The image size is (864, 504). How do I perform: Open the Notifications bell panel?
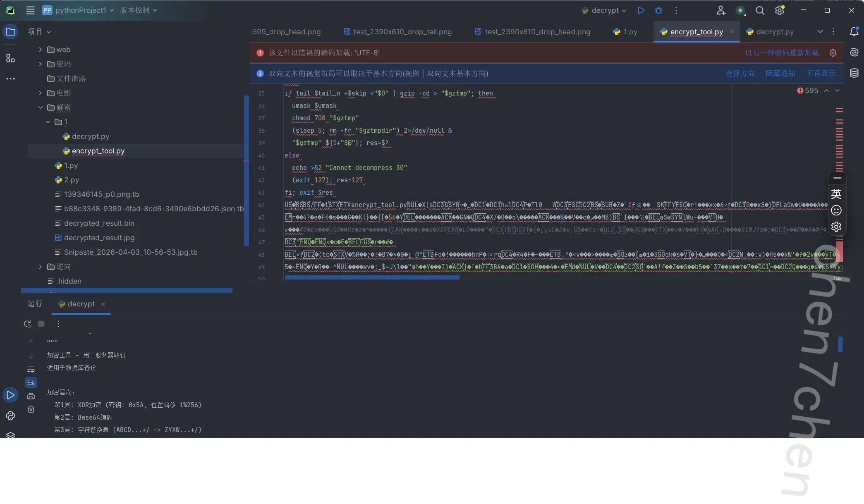(854, 31)
